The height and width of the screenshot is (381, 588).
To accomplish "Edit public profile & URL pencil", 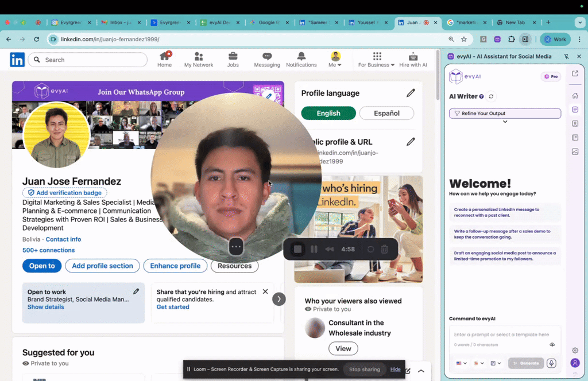I will 411,142.
